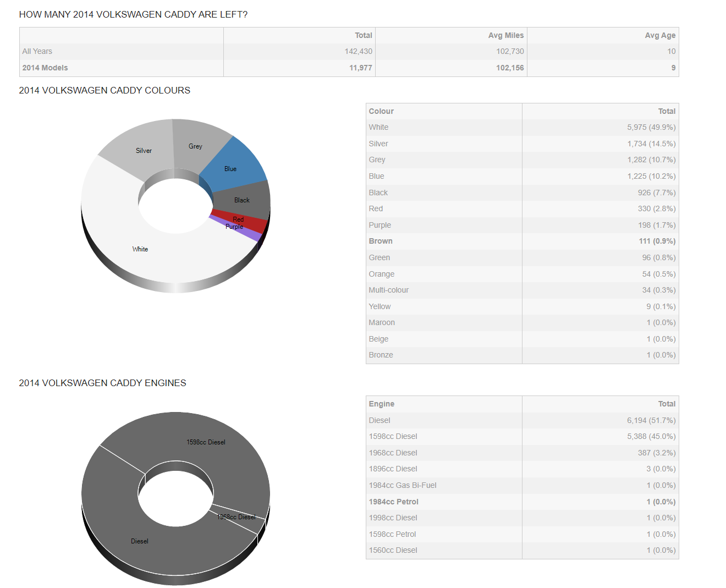Click the 'Colour' column header
Screen dimensions: 726x588
tap(381, 111)
